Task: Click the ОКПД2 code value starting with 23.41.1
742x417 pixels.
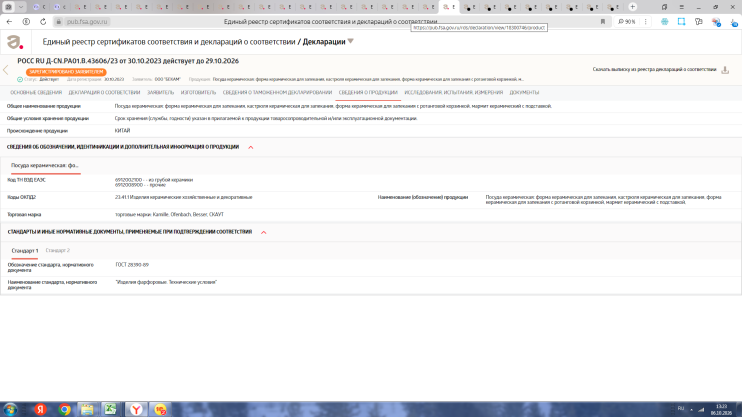Action: pos(184,197)
